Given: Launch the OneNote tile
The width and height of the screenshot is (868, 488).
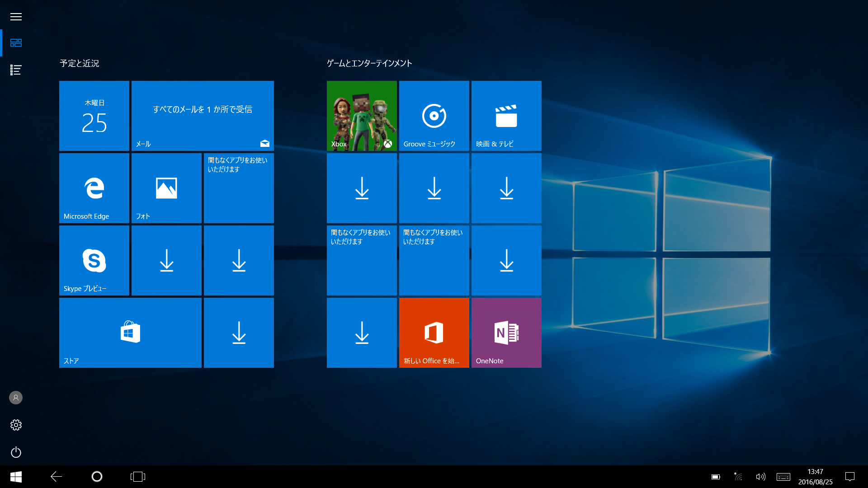Looking at the screenshot, I should click(x=506, y=333).
